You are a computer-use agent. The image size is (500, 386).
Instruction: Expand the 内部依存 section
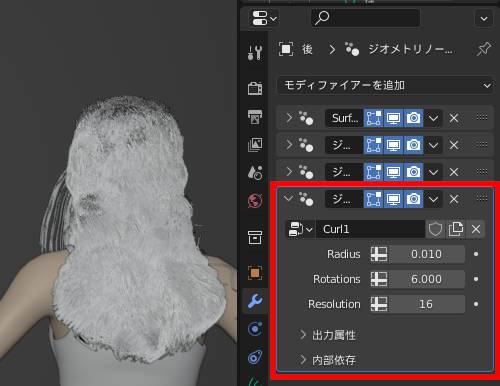pos(327,360)
